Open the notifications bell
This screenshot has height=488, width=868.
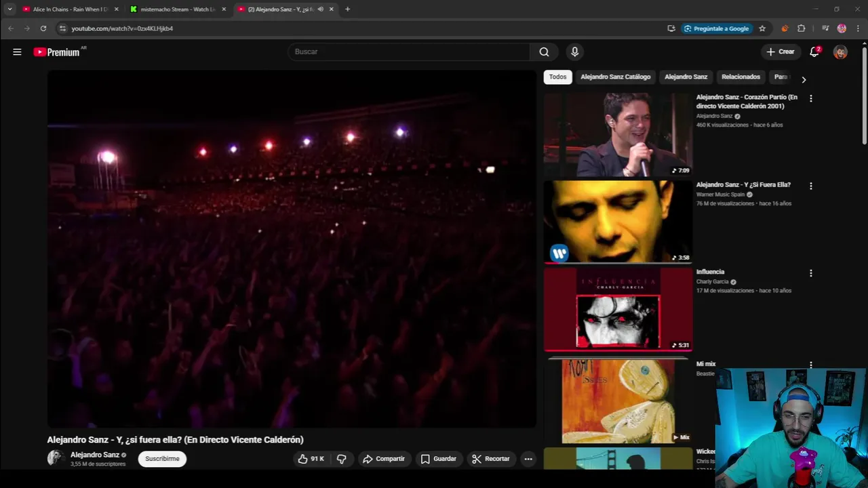pos(814,52)
